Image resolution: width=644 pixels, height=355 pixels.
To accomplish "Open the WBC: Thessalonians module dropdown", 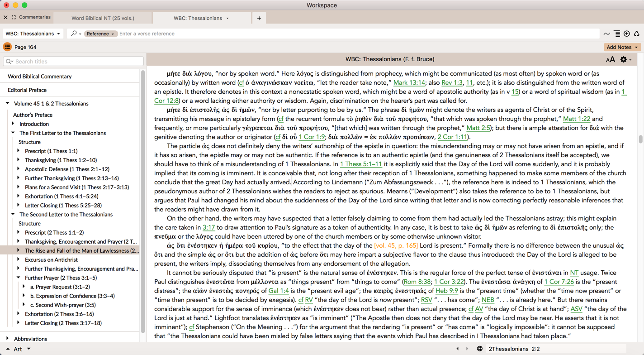I will click(33, 34).
